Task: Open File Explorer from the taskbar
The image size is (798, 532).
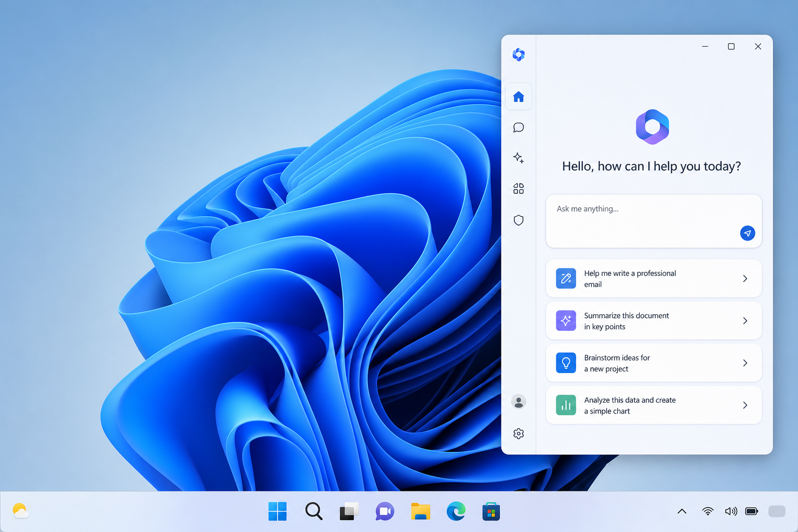Action: [420, 511]
